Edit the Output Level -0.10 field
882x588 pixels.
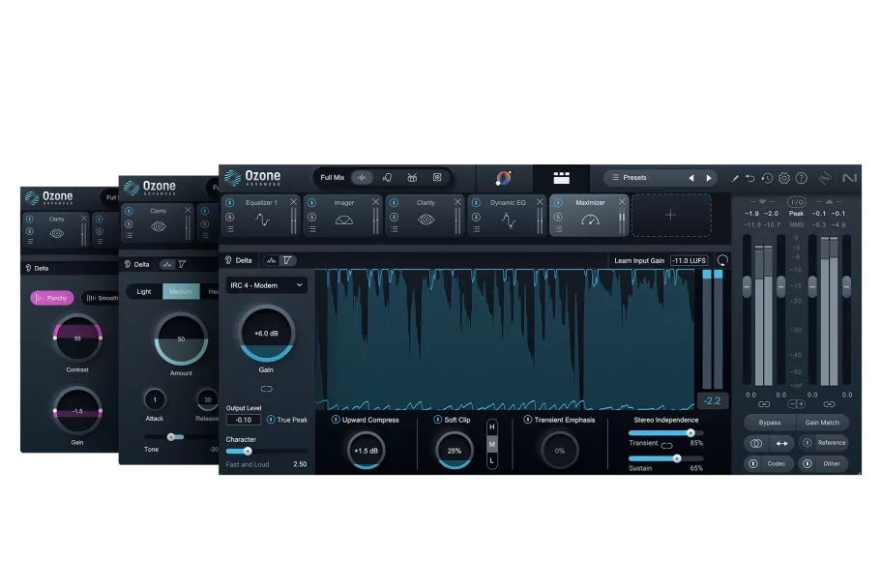(244, 420)
